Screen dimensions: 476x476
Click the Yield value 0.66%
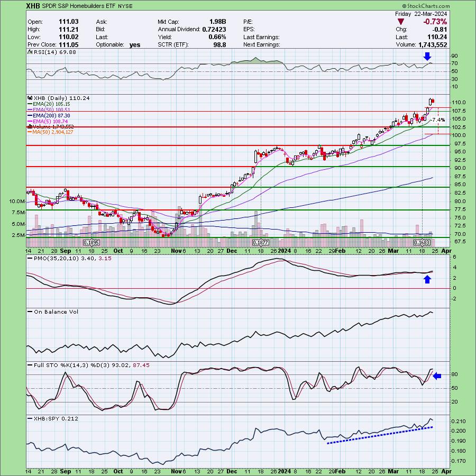217,37
